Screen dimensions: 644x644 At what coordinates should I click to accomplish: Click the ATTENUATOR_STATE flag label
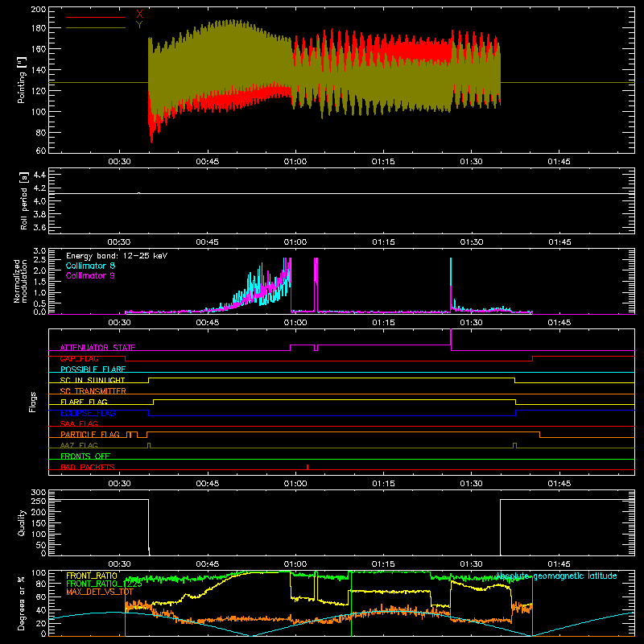97,348
